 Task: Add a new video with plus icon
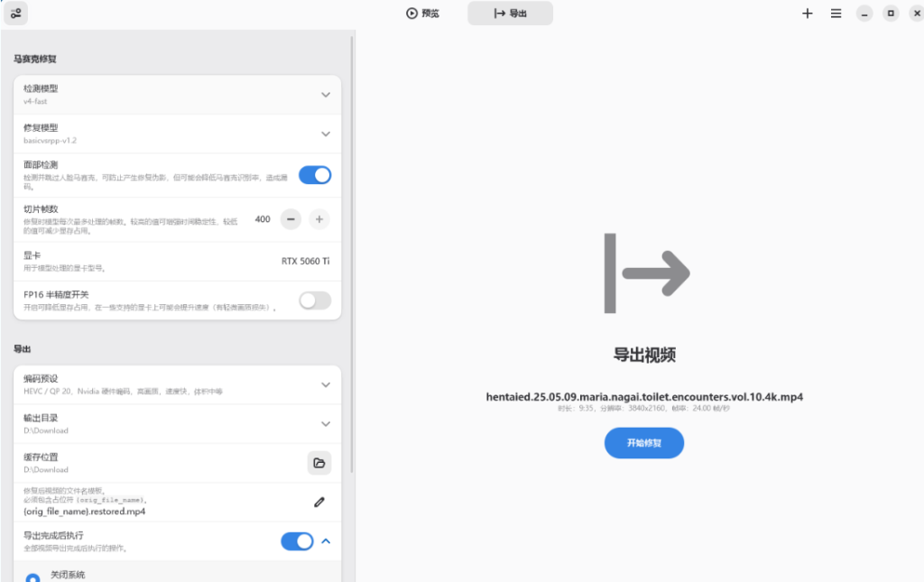(807, 13)
